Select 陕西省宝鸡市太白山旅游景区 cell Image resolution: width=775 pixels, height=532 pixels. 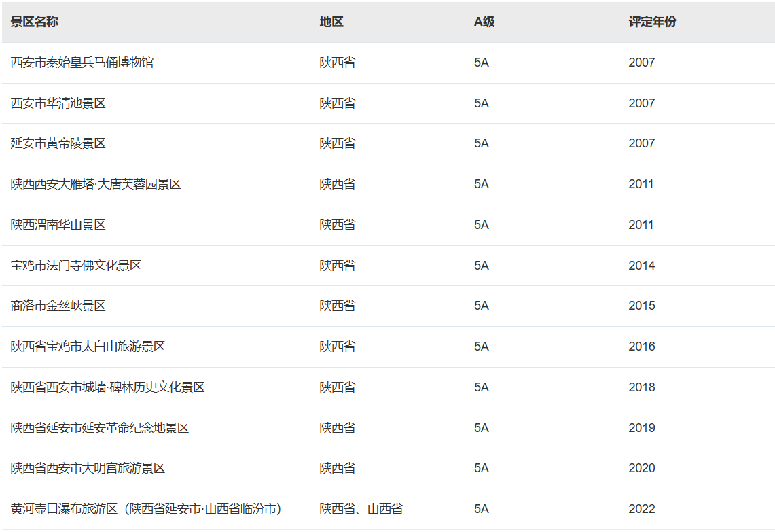tap(88, 346)
